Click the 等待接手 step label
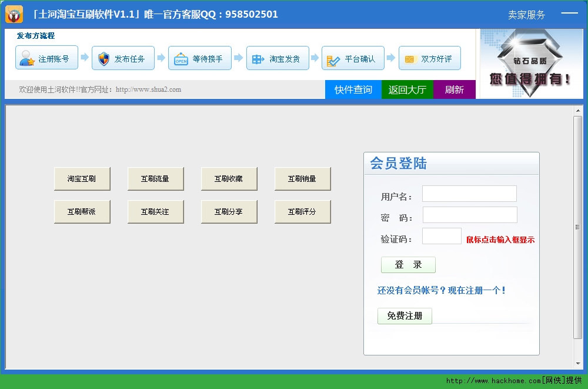The height and width of the screenshot is (389, 588). 208,59
